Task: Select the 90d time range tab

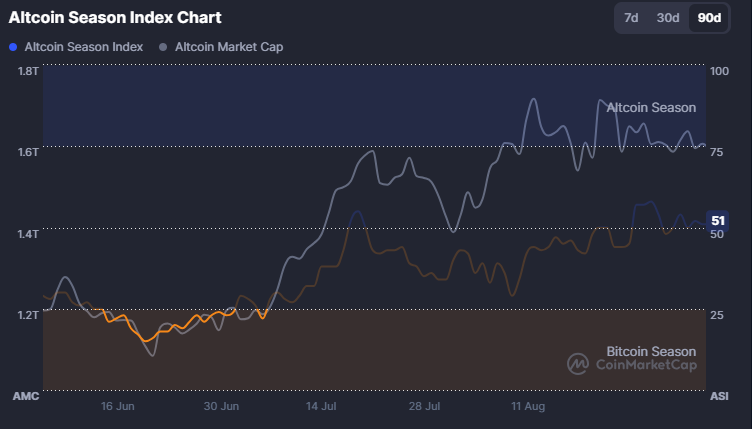Action: pyautogui.click(x=708, y=18)
